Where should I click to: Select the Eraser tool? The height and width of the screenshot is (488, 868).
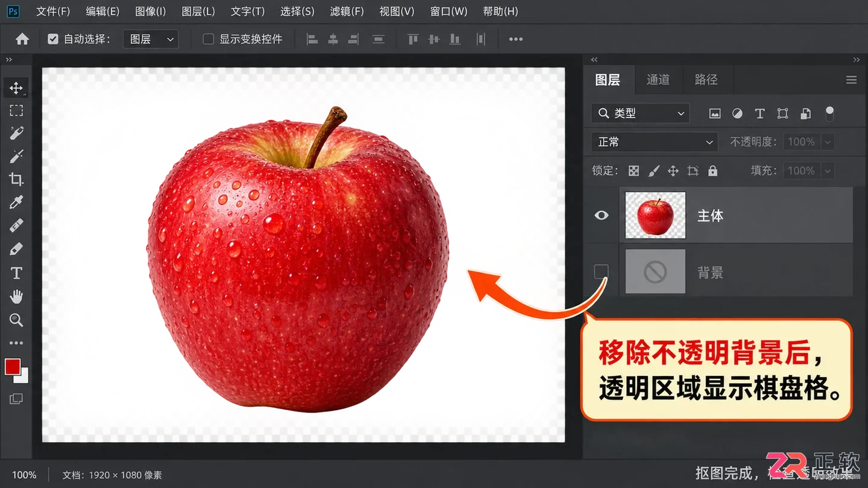tap(16, 249)
